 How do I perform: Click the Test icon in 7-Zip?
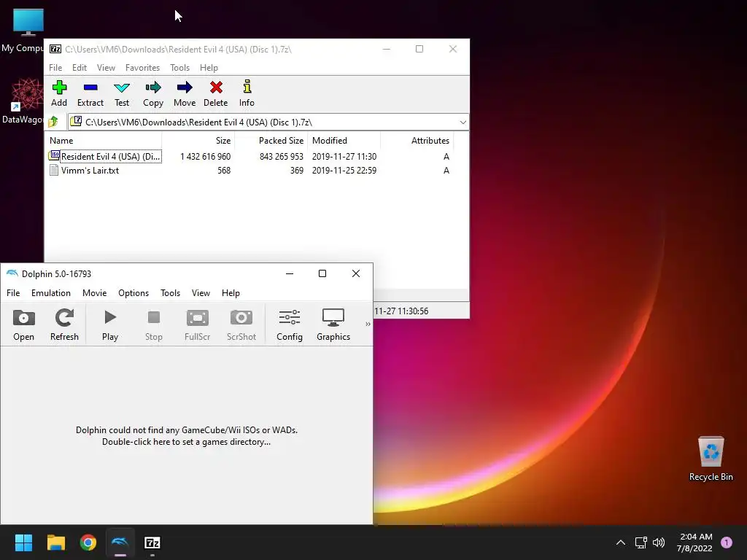(122, 94)
